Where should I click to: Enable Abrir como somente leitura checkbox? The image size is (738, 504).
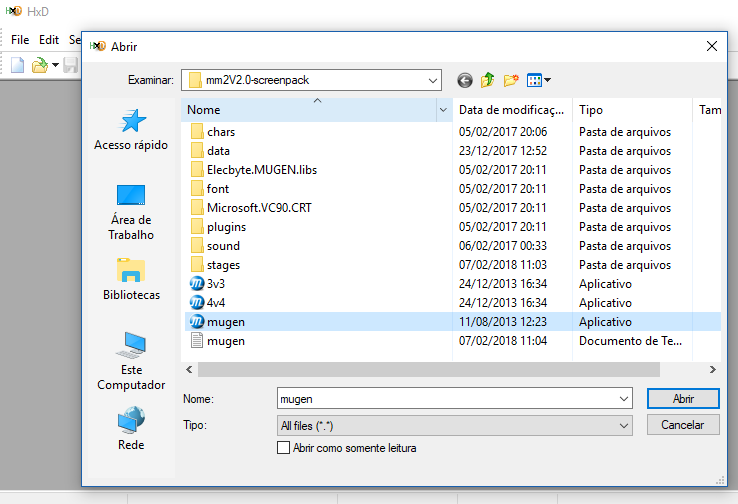(x=283, y=448)
